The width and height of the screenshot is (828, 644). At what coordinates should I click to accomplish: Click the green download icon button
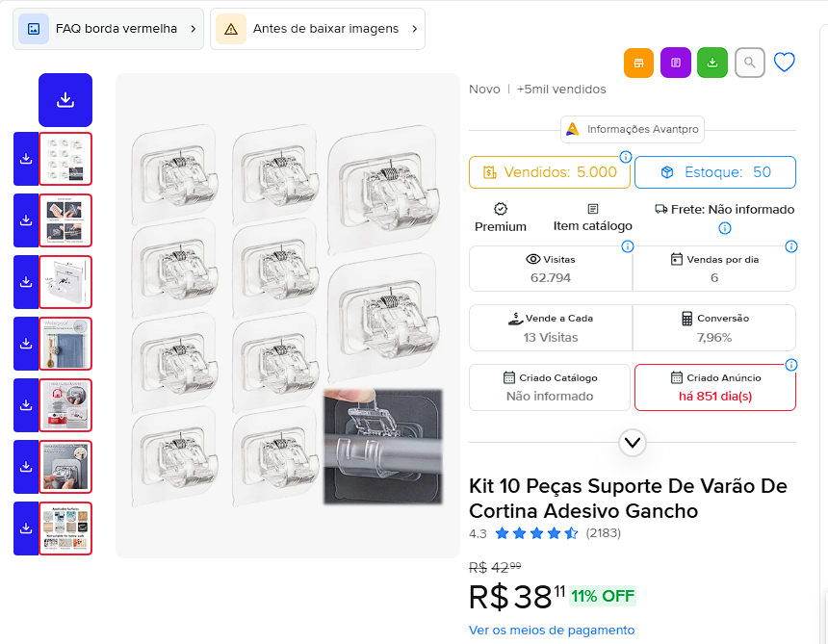[x=712, y=63]
